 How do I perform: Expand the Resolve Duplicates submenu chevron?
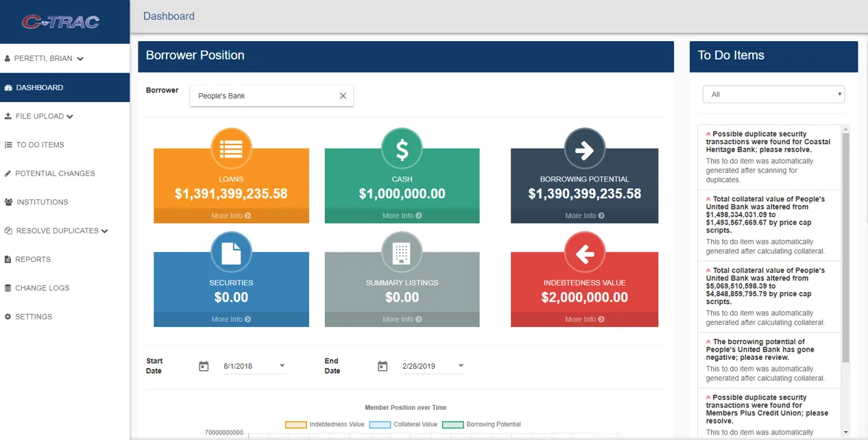pos(105,231)
